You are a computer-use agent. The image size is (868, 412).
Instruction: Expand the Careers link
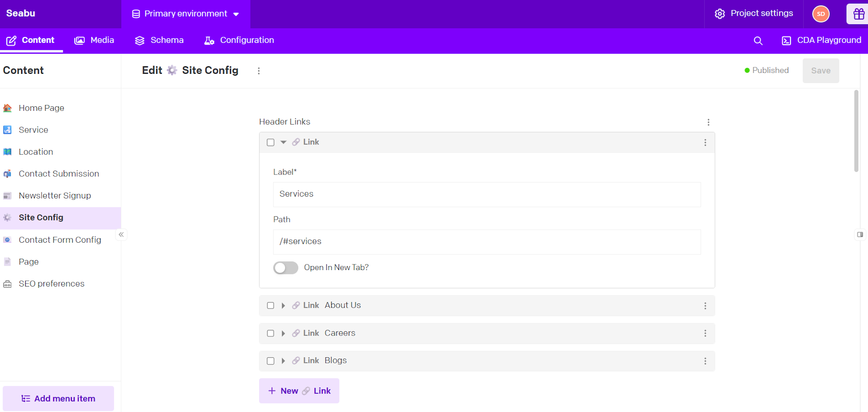point(283,333)
